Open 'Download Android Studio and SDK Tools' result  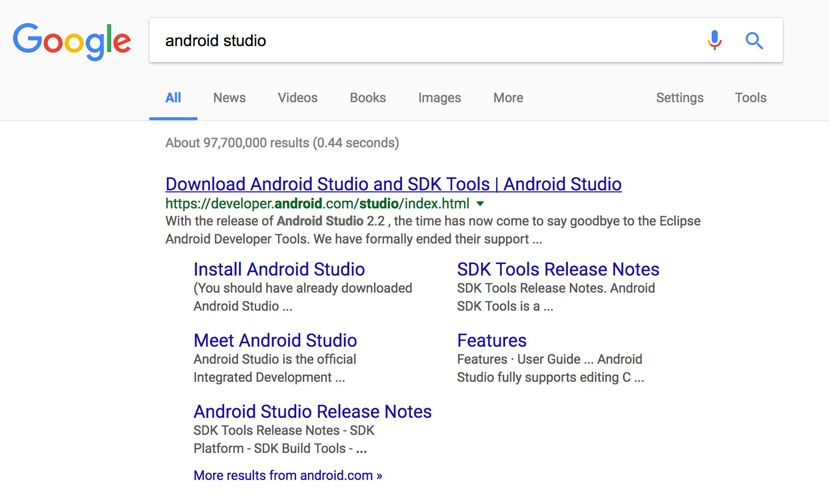point(393,184)
